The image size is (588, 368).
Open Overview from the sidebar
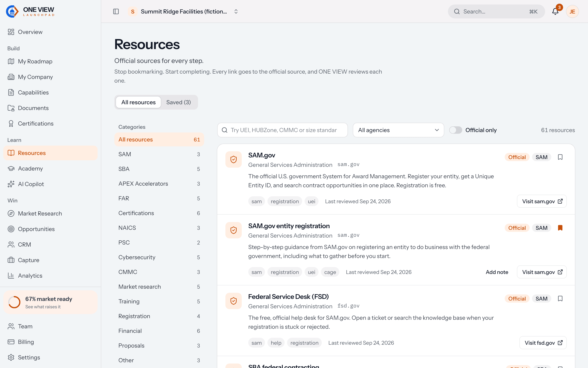click(50, 32)
